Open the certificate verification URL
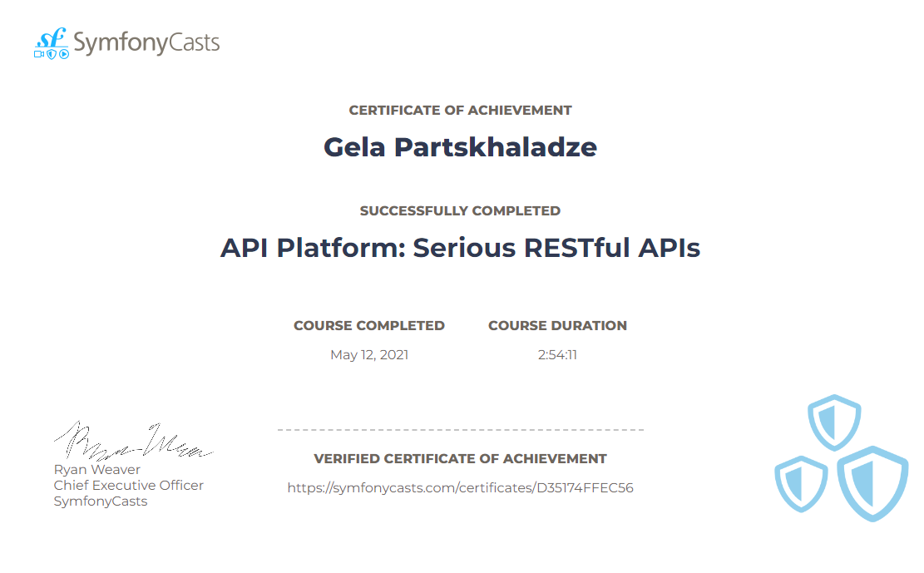Screen dimensions: 924x573 pyautogui.click(x=461, y=487)
